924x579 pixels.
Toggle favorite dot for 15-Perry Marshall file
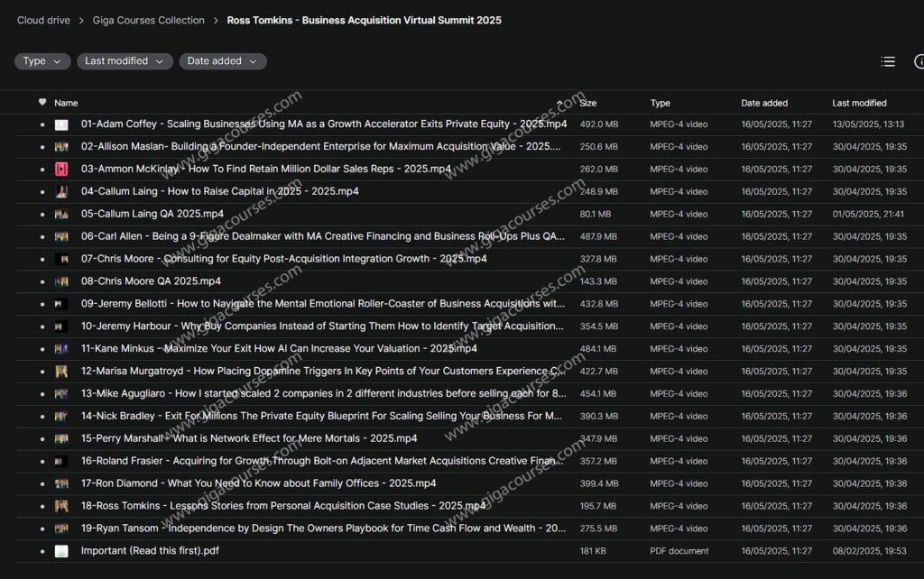pos(42,439)
